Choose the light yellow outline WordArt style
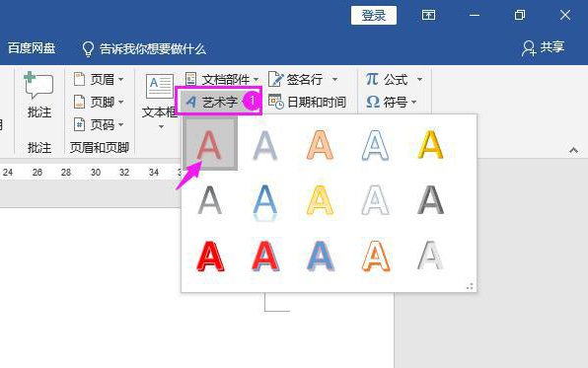The image size is (588, 368). pos(320,200)
